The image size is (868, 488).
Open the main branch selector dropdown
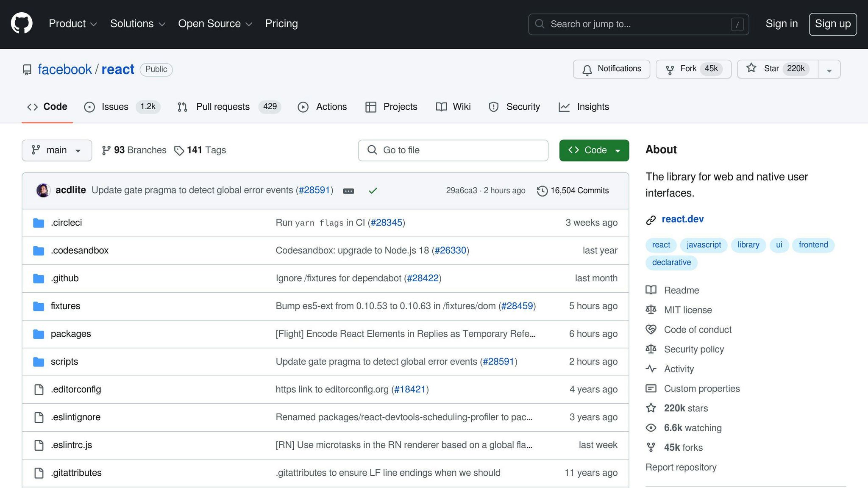click(x=56, y=150)
